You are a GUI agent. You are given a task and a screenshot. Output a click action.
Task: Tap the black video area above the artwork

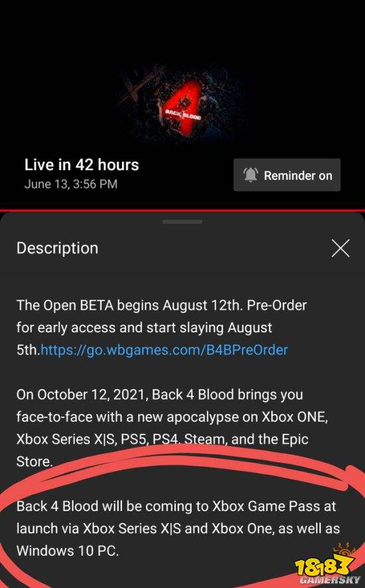pyautogui.click(x=183, y=30)
